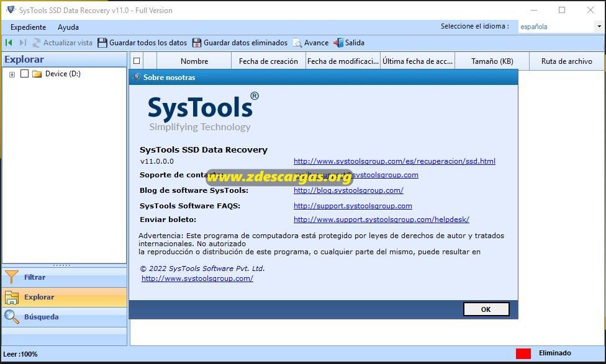606x364 pixels.
Task: Click the Guardar todos los datos floppy icon
Action: tap(102, 42)
